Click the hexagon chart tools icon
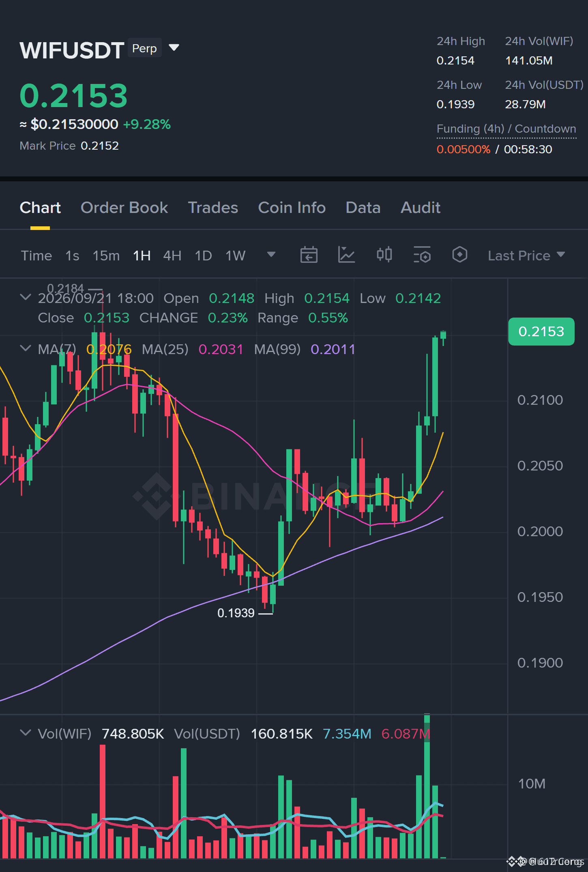 pos(459,255)
